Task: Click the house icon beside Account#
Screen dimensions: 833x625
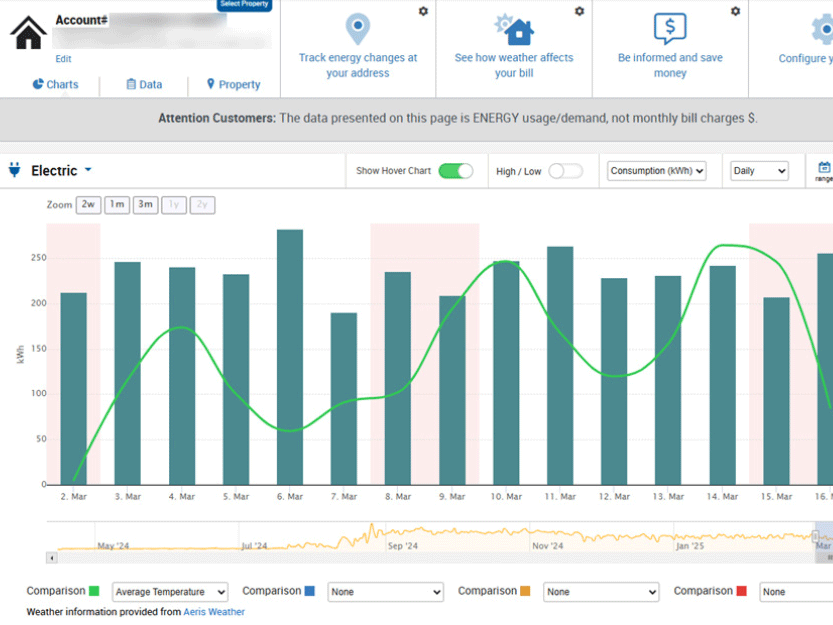Action: [x=29, y=33]
